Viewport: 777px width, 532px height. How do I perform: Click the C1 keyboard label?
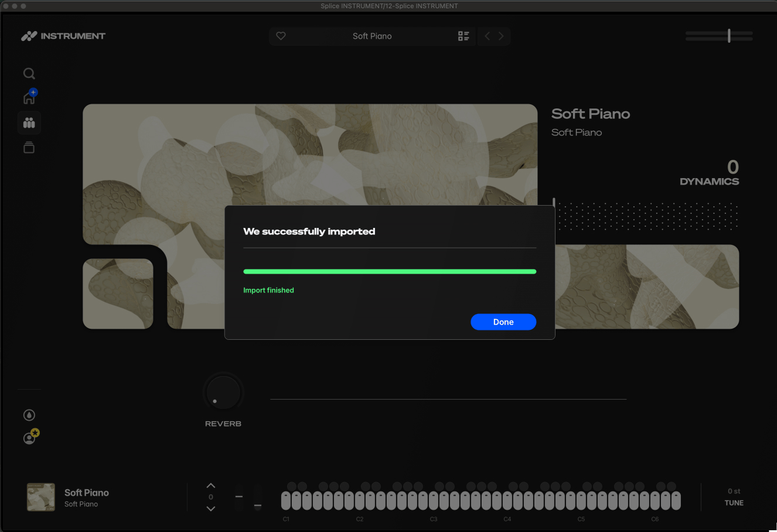(286, 519)
